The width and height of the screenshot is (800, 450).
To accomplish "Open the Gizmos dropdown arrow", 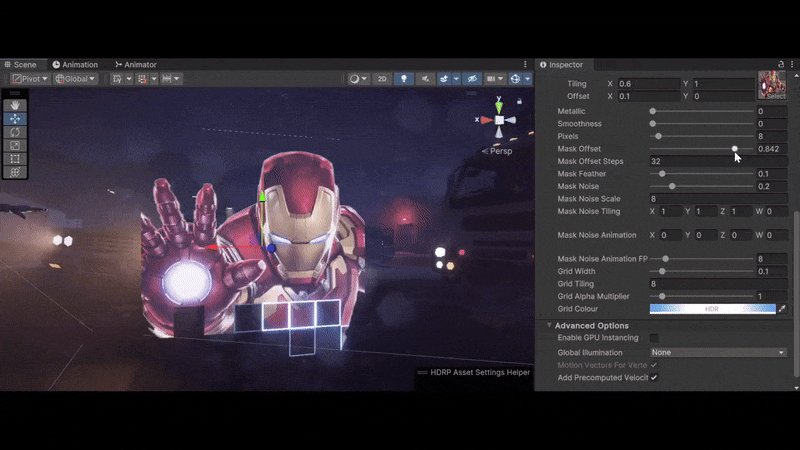I will pyautogui.click(x=527, y=79).
